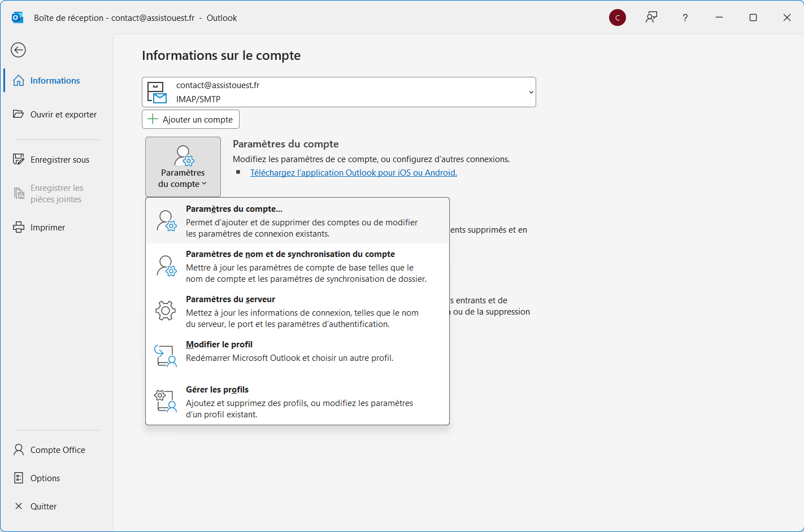Click the gear icon beside Paramètres du serveur

(166, 311)
